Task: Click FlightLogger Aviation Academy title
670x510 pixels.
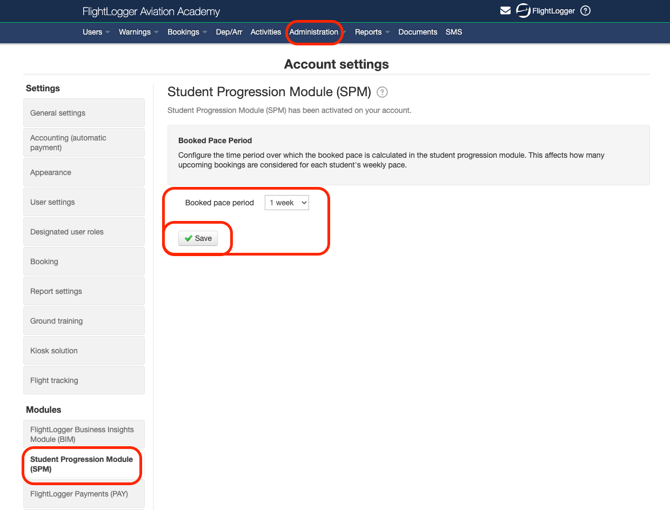Action: tap(150, 11)
